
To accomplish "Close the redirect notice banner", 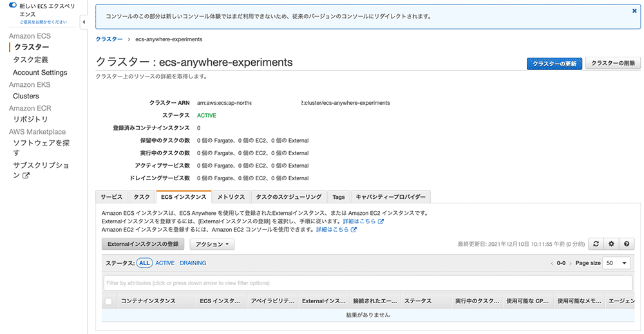I will pyautogui.click(x=634, y=11).
